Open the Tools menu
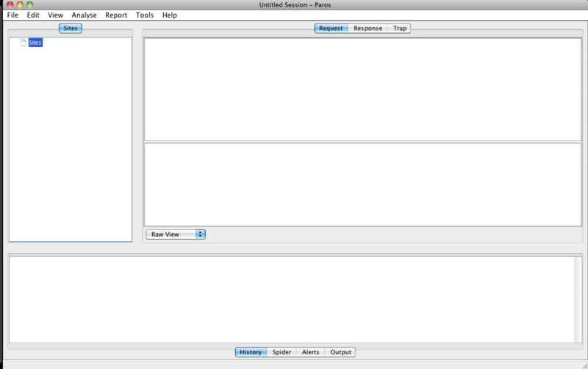588x369 pixels. click(144, 15)
